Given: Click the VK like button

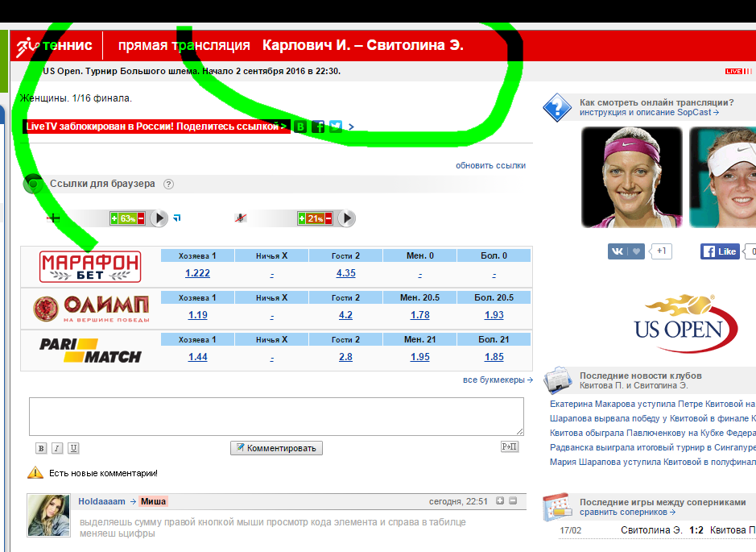Looking at the screenshot, I should [626, 251].
